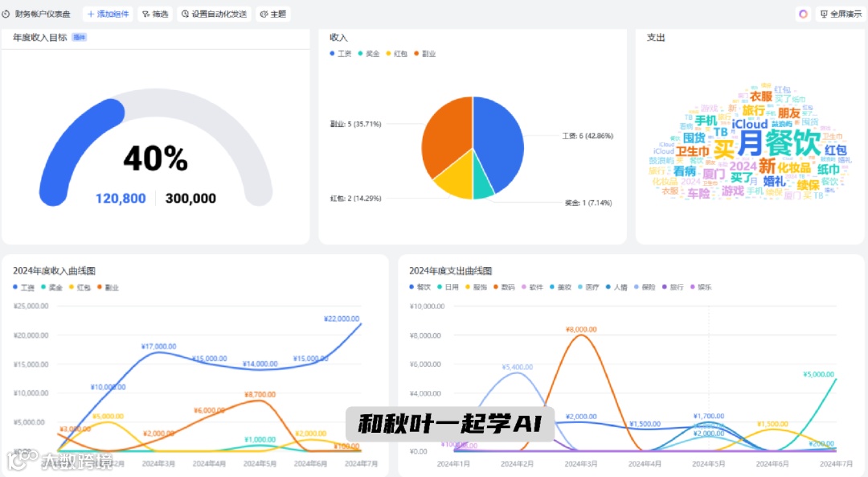Click 车险 in the word cloud
Screen dimensions: 868x477
pos(698,193)
